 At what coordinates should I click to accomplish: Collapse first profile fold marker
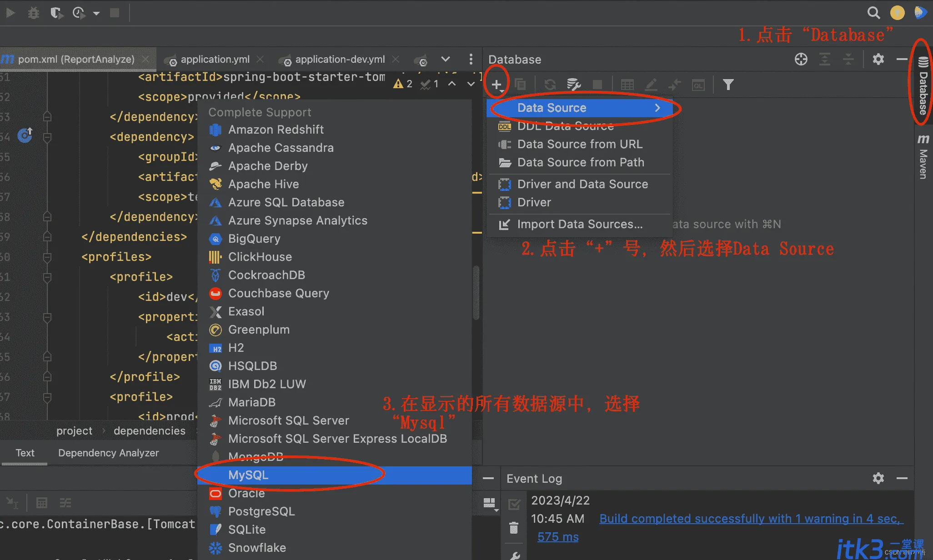click(x=47, y=277)
